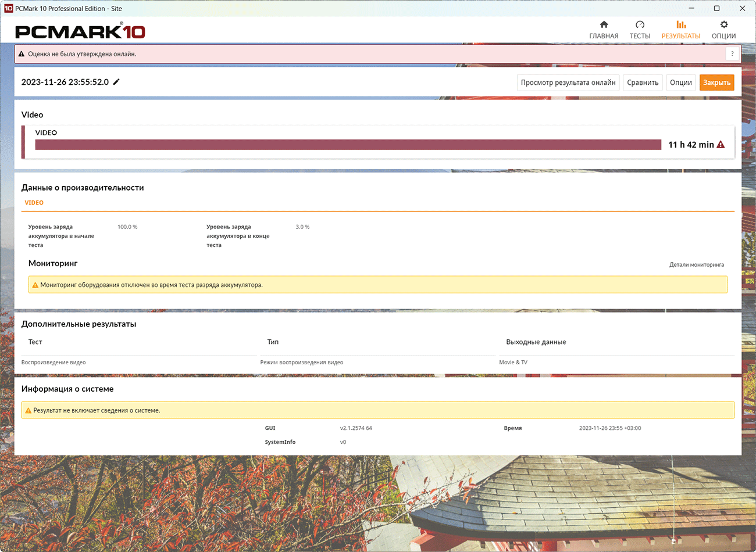Click the 'Выходные данные' column header
Screen dimensions: 756x552
tap(536, 342)
